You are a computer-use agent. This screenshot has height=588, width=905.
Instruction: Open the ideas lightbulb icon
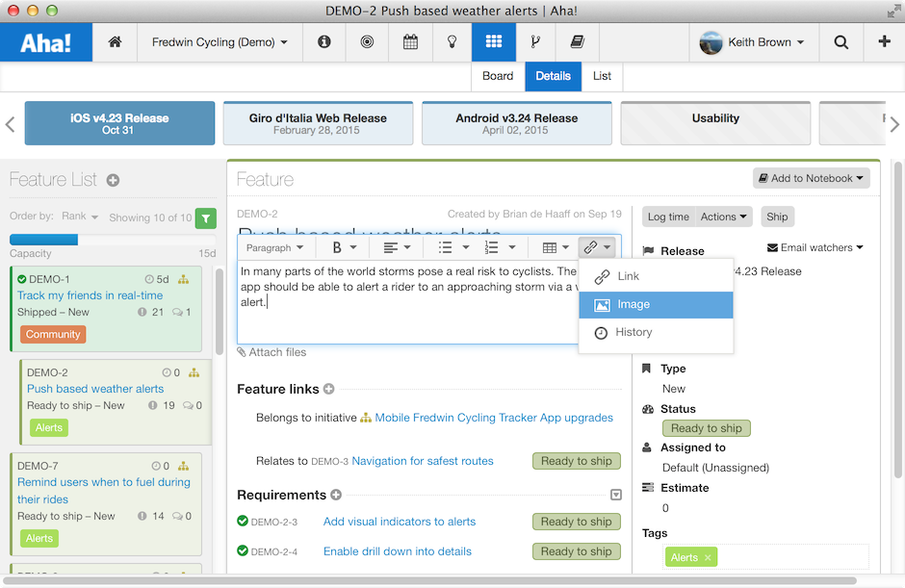pos(452,41)
